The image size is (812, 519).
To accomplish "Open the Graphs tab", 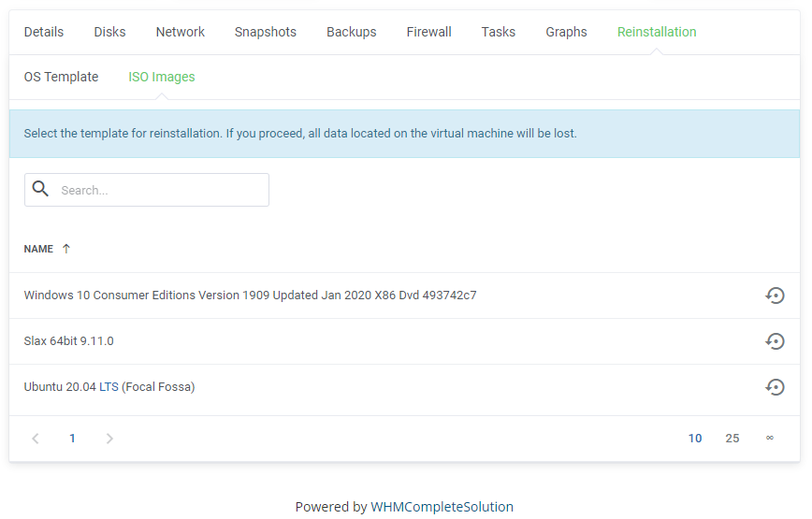I will [x=566, y=32].
